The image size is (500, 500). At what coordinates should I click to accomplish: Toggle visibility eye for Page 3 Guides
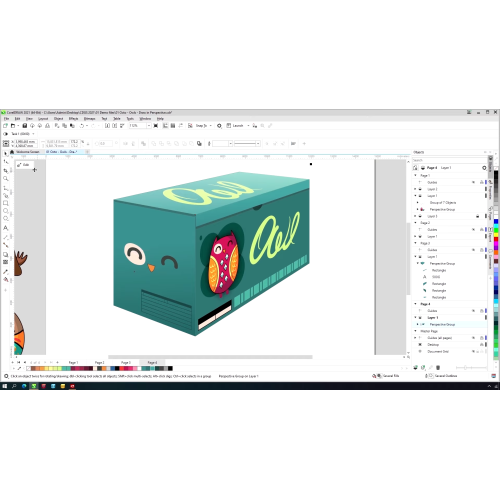click(x=473, y=250)
